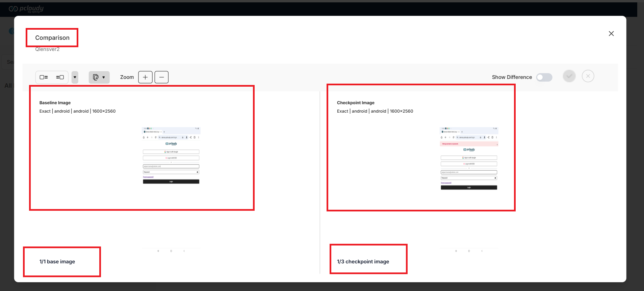Click the Baseline Image heading
The width and height of the screenshot is (644, 291).
point(55,103)
